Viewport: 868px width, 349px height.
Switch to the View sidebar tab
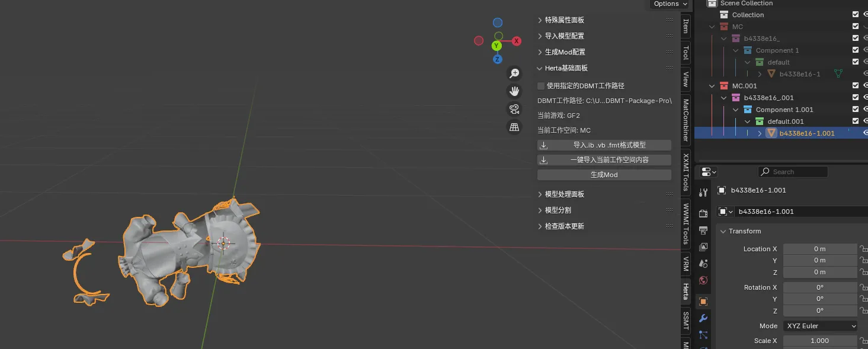coord(686,79)
